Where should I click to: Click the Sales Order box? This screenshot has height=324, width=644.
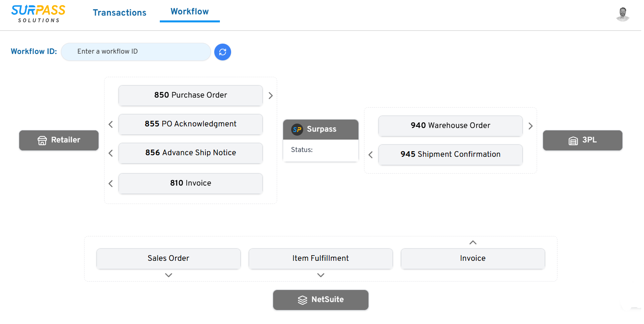pyautogui.click(x=168, y=258)
